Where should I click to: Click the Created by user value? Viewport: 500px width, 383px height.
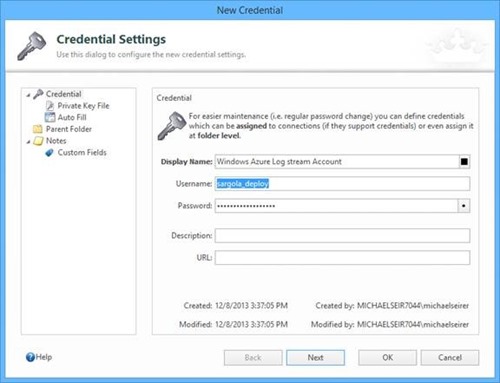[413, 306]
